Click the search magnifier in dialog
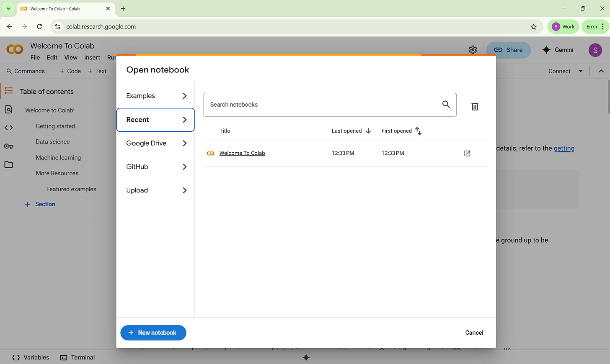 tap(446, 104)
